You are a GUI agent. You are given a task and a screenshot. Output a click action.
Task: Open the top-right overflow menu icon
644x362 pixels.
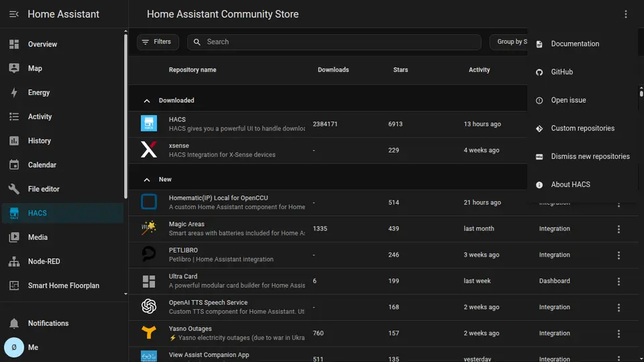[x=625, y=14]
